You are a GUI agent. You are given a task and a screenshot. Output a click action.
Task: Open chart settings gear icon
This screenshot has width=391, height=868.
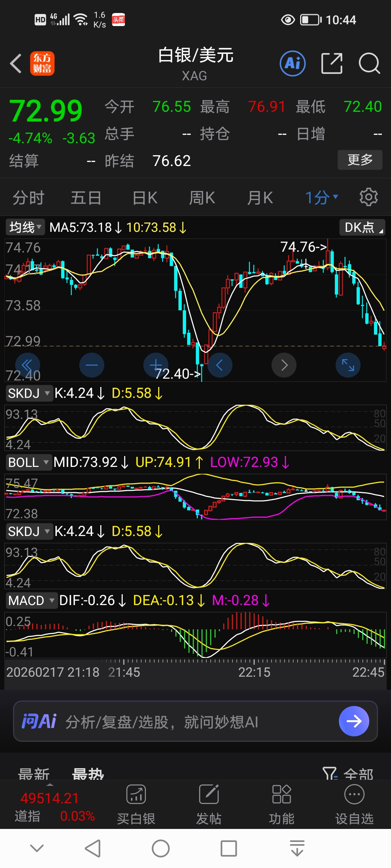click(x=369, y=197)
